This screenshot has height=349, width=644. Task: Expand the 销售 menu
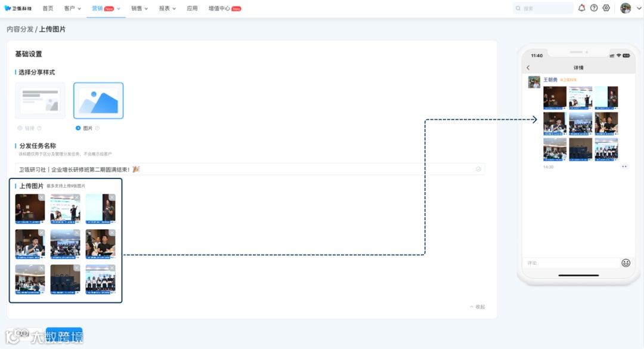click(139, 8)
